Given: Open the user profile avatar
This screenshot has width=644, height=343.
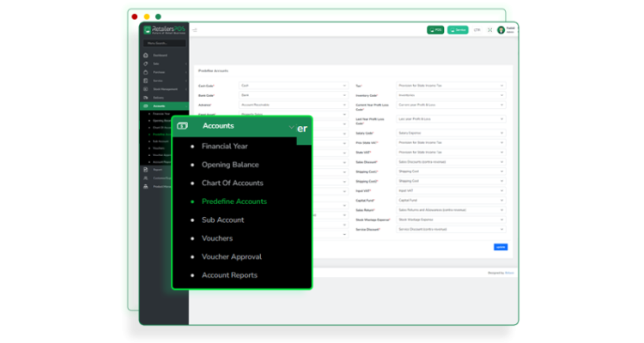Looking at the screenshot, I should point(501,30).
